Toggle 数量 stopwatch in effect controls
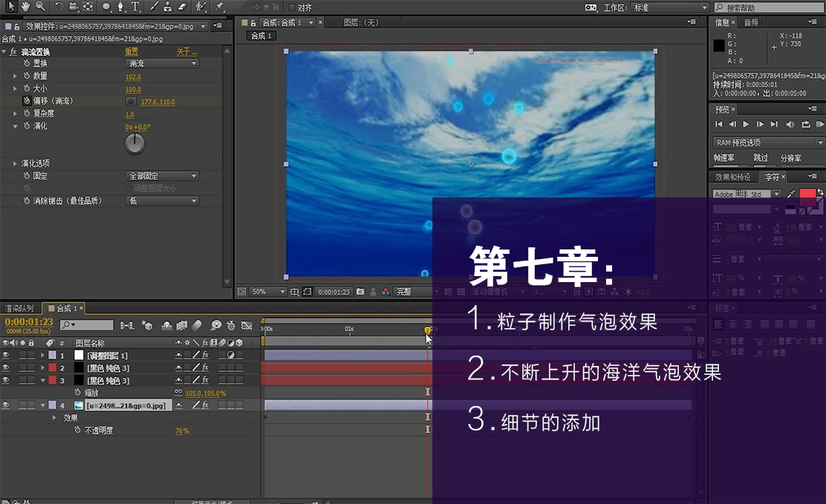Screen dimensions: 826x504 pos(26,76)
